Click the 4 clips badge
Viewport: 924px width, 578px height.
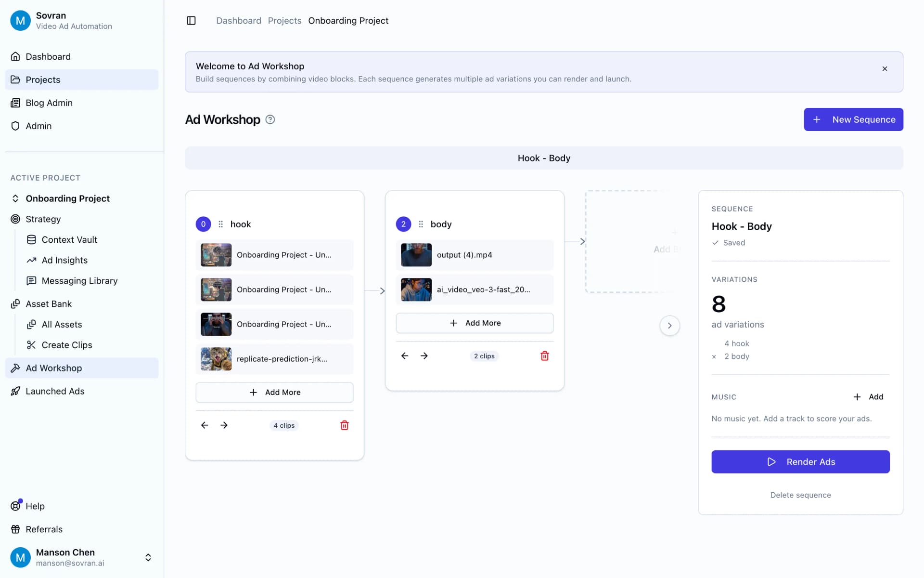284,425
